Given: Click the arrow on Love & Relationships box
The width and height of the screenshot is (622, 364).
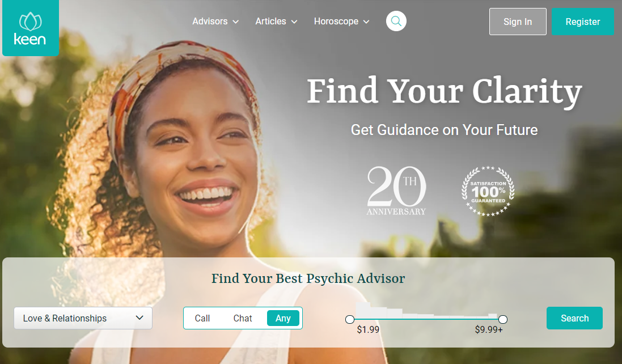Looking at the screenshot, I should point(139,318).
